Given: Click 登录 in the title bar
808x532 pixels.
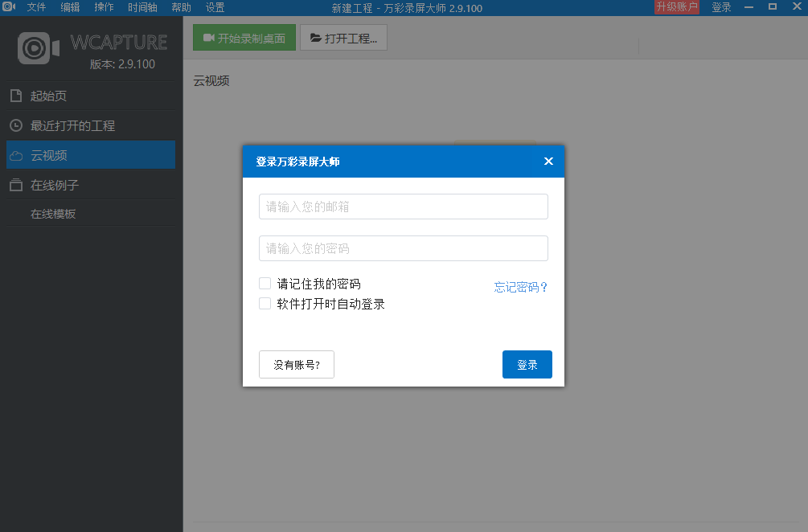Looking at the screenshot, I should point(721,7).
